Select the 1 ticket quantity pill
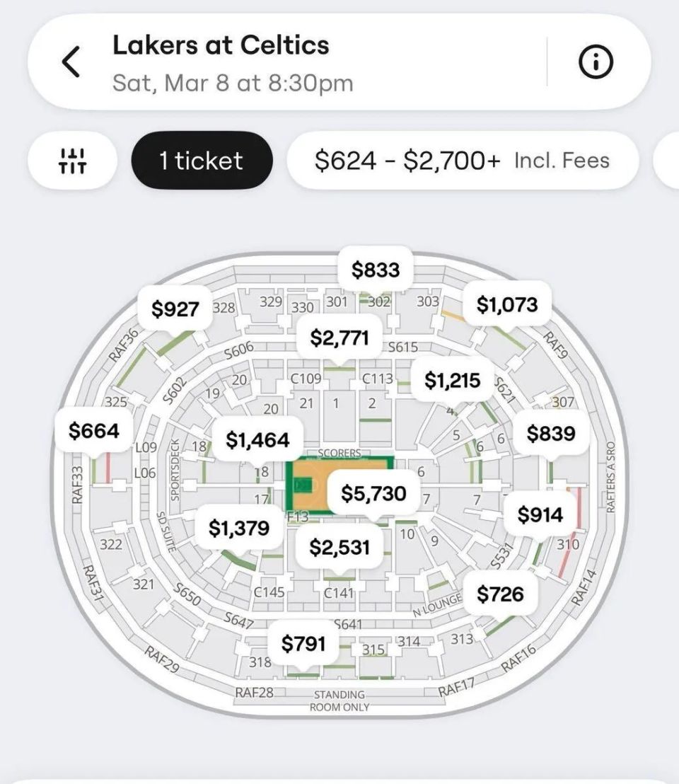The image size is (679, 784). tap(202, 161)
